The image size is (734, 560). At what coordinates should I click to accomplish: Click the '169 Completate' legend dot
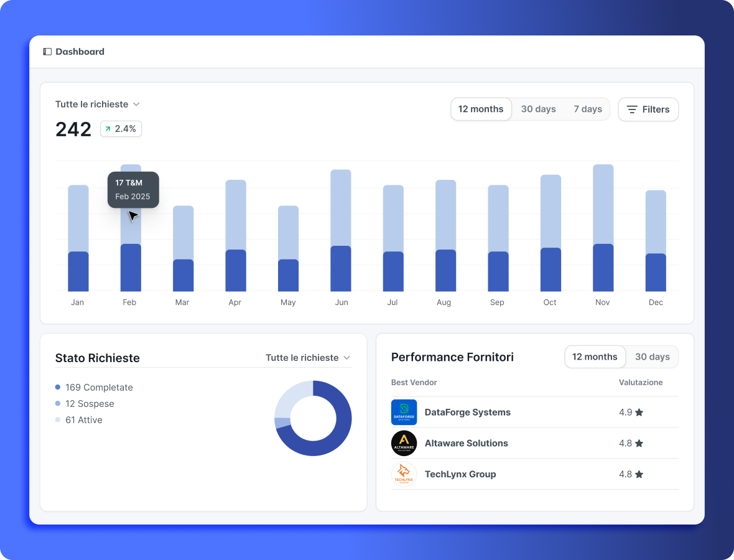(x=58, y=387)
